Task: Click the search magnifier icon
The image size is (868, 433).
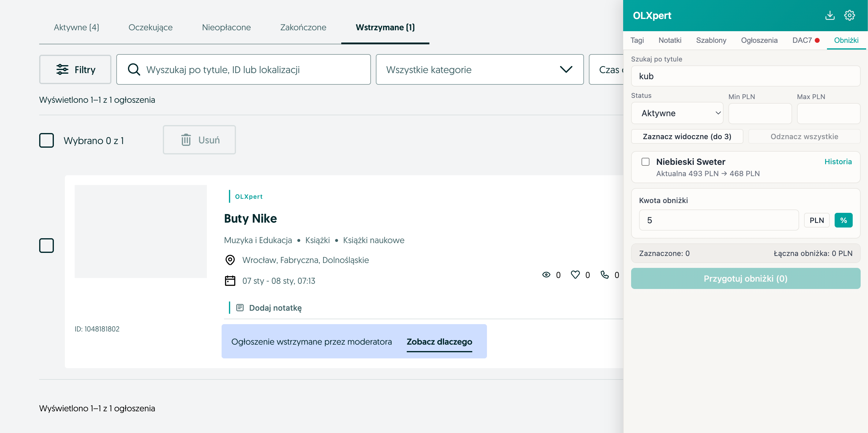Action: 134,69
